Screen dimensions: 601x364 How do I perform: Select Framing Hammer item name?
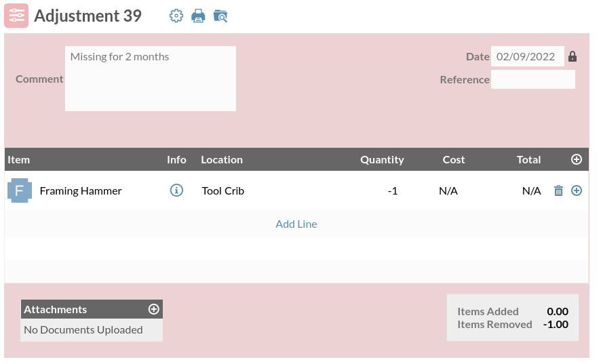point(81,191)
